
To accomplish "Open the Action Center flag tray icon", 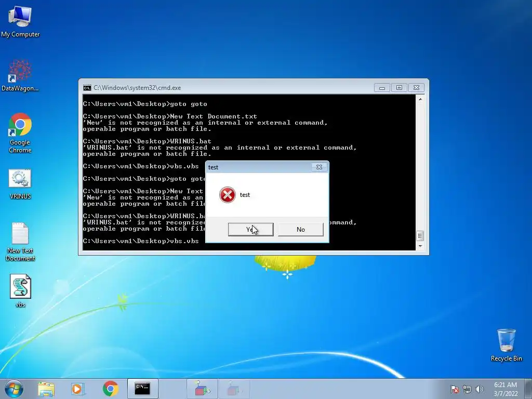I will (455, 389).
